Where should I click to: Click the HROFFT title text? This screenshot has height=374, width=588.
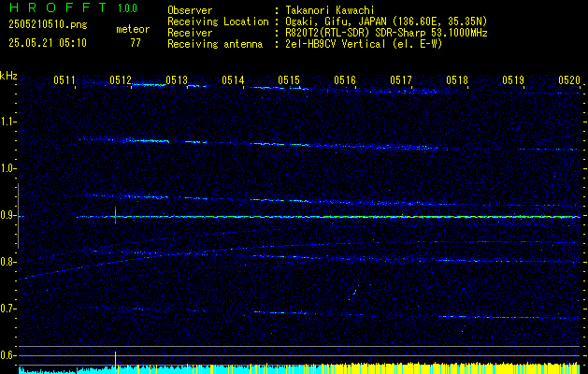tap(57, 7)
